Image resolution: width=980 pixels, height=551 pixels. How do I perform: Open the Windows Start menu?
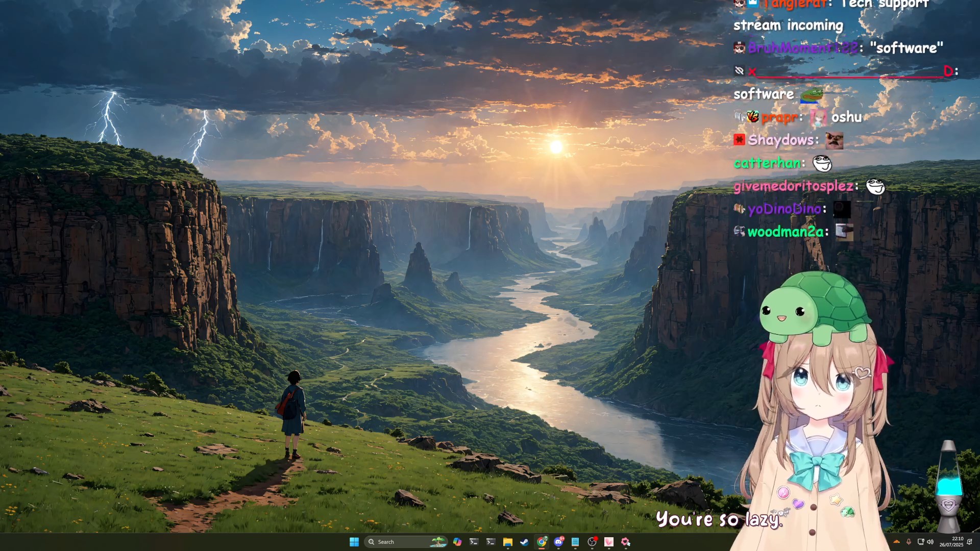tap(354, 542)
